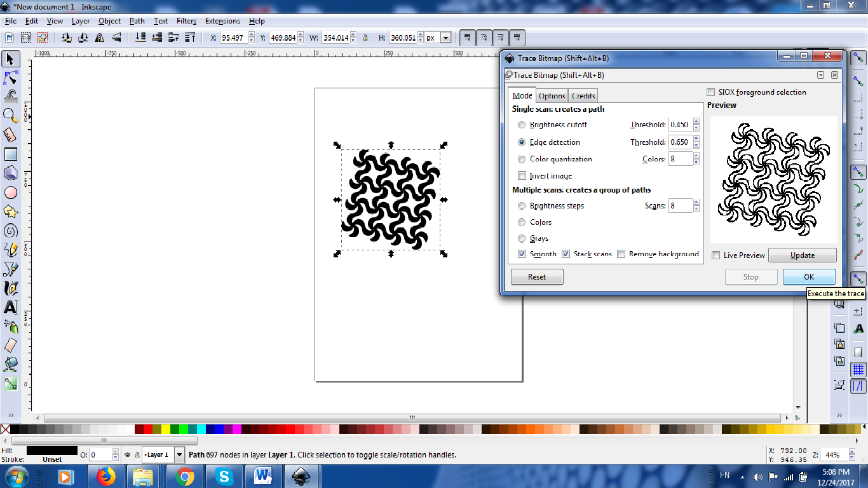Select the 3D Box tool
868x488 pixels.
[11, 173]
